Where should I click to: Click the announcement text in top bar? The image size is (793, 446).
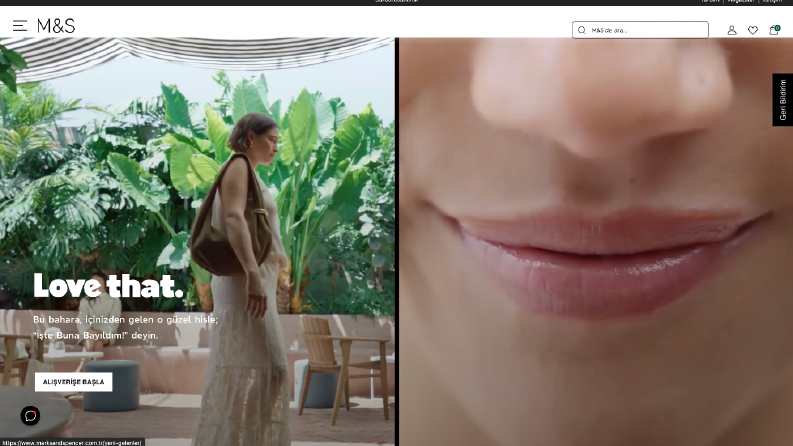[396, 2]
